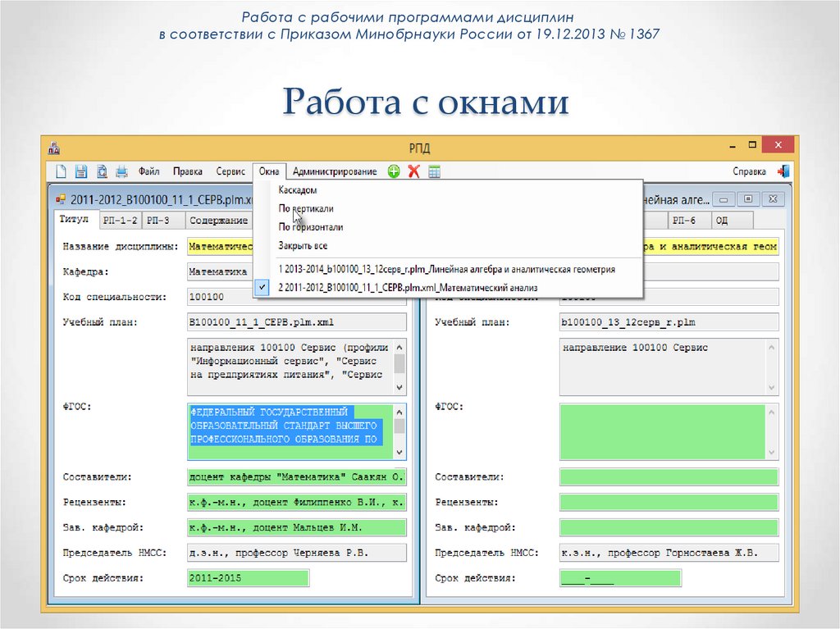Click the red X delete icon
Image resolution: width=840 pixels, height=629 pixels.
[413, 171]
